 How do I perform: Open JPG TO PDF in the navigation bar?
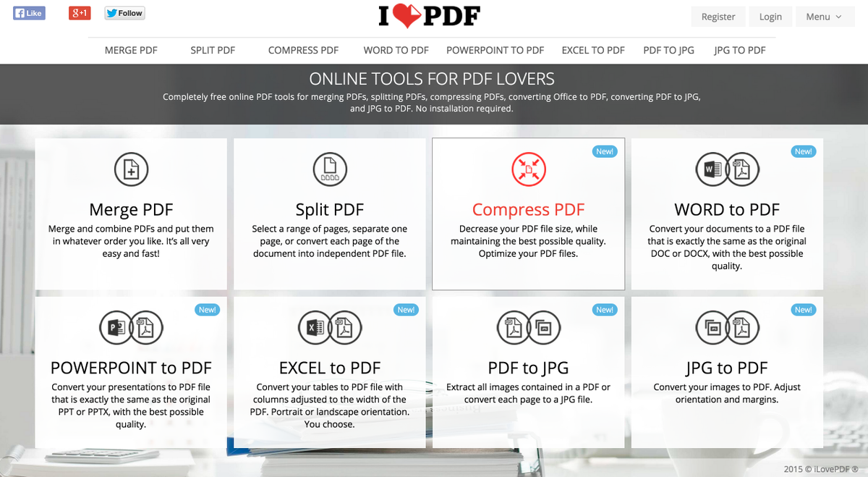coord(740,50)
